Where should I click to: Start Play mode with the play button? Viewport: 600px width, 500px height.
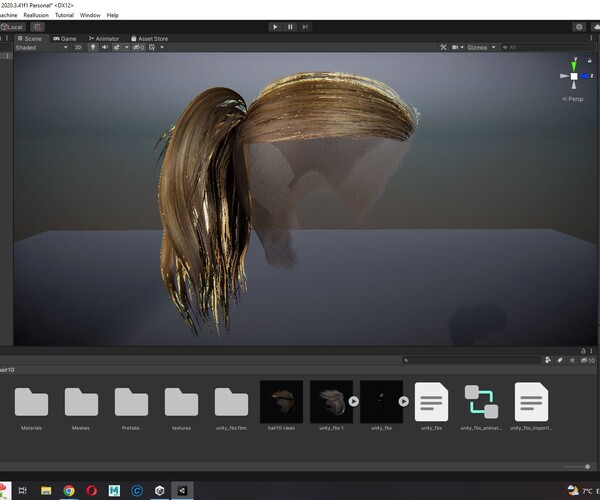point(275,27)
